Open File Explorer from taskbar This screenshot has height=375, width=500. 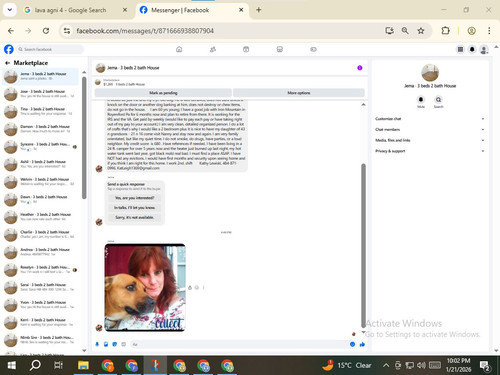83,365
